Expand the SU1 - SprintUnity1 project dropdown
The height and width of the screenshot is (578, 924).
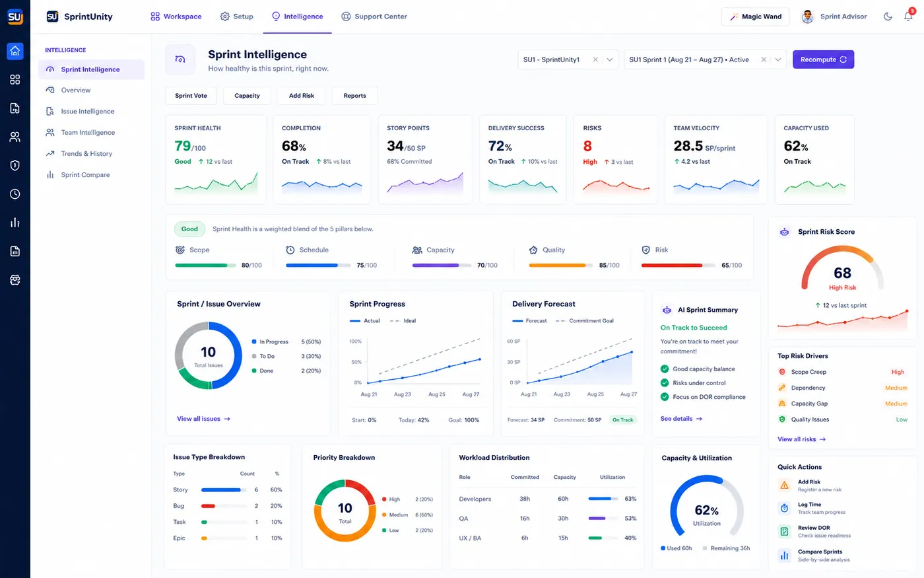[x=610, y=59]
